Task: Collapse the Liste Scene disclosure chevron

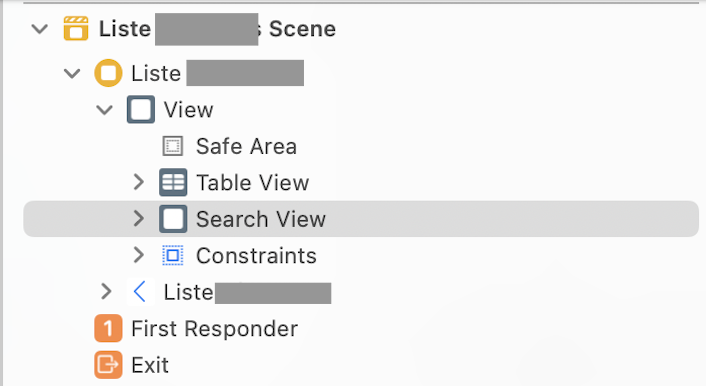Action: point(40,29)
